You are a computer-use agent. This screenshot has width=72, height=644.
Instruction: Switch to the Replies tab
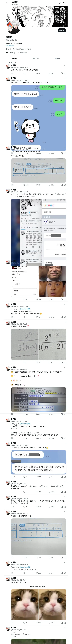click(36, 58)
